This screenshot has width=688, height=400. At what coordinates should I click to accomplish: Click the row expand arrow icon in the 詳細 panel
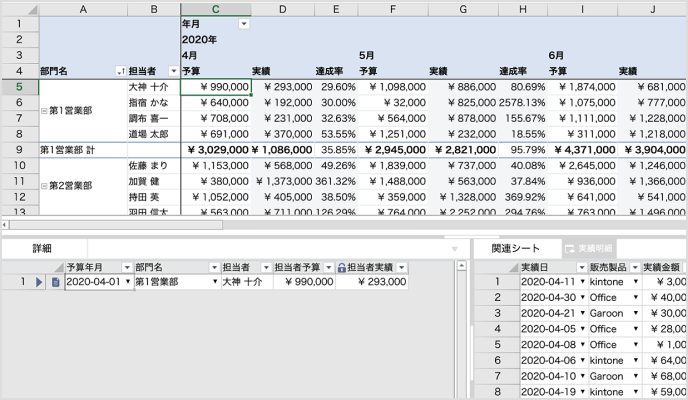point(41,283)
